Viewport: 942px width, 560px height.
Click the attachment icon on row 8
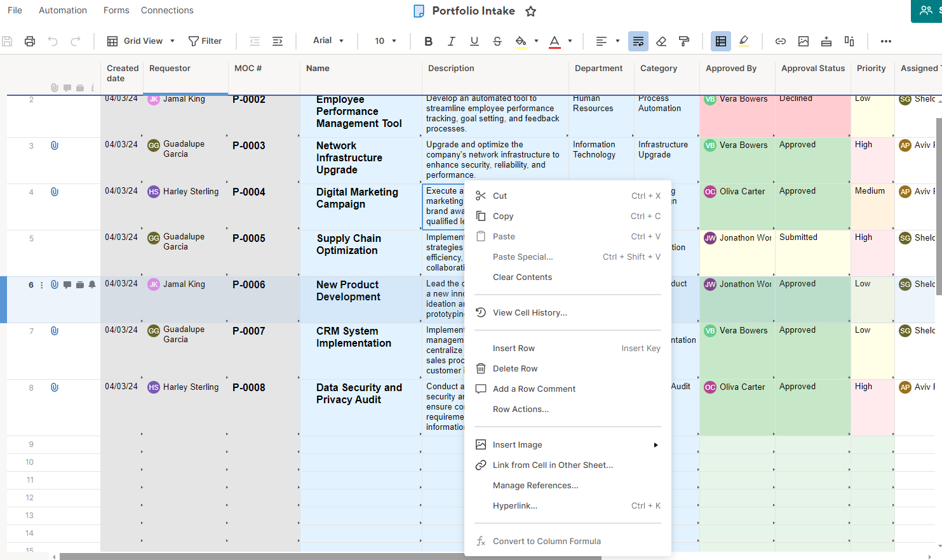[x=55, y=387]
